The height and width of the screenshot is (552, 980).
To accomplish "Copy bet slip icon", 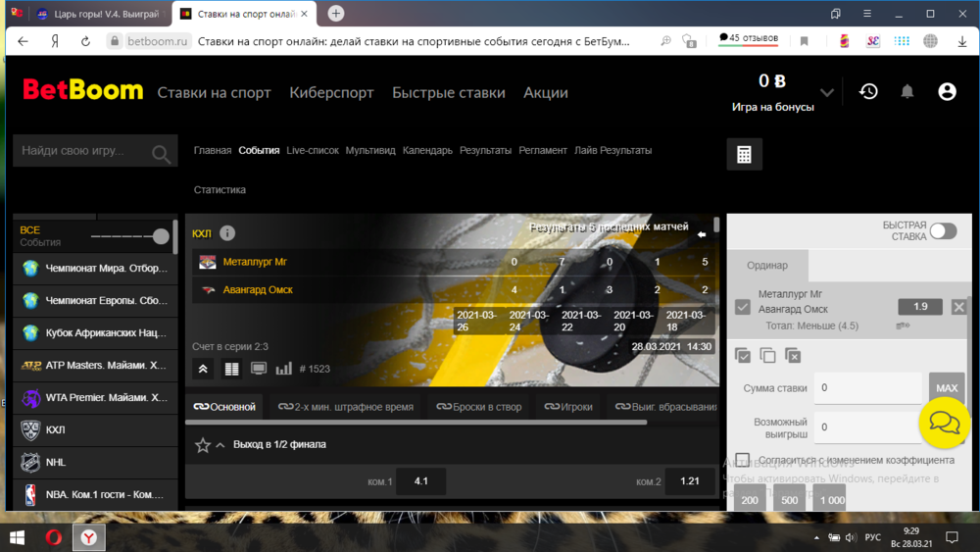I will (767, 356).
